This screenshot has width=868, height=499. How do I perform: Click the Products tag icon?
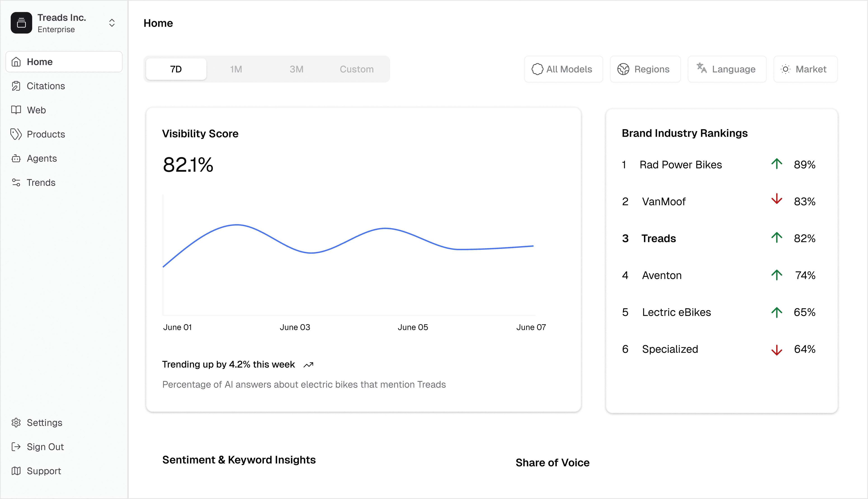(x=16, y=134)
